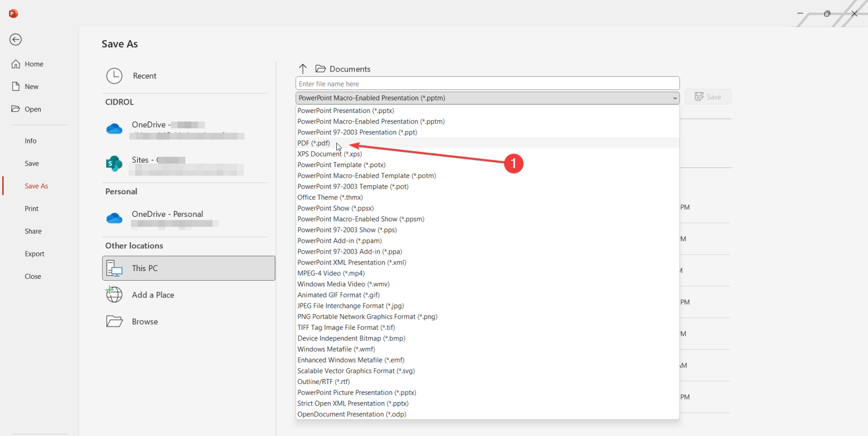Image resolution: width=868 pixels, height=436 pixels.
Task: Restore down the PowerPoint window
Action: 827,14
